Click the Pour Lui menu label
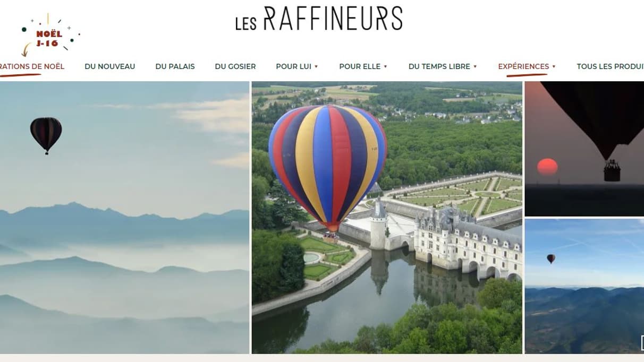This screenshot has width=644, height=362. point(293,66)
